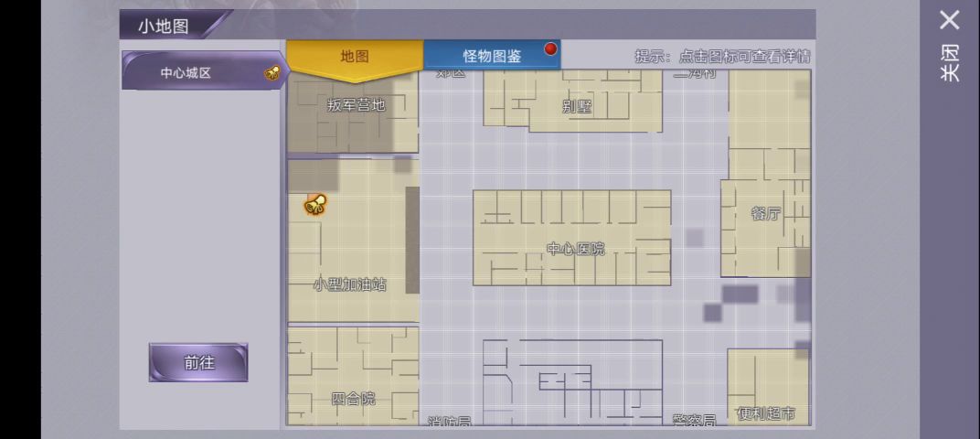Tap the 餐厅 building on the map
Image resolution: width=980 pixels, height=439 pixels.
pyautogui.click(x=766, y=213)
